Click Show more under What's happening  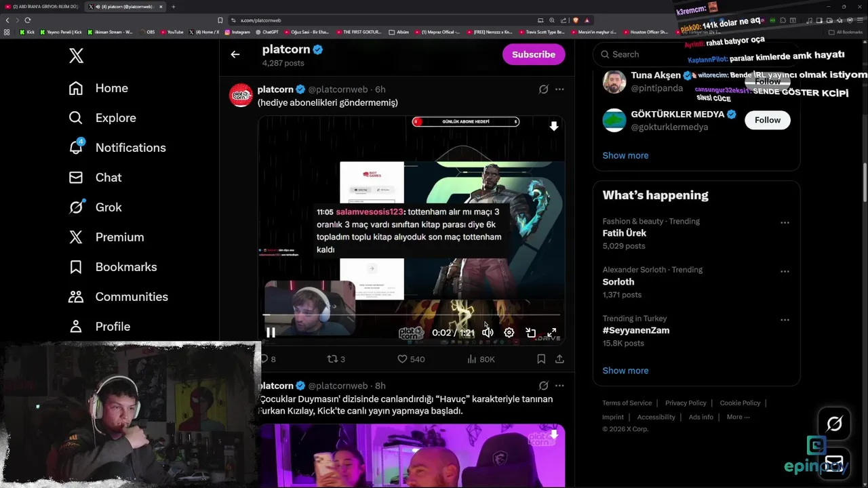(x=625, y=371)
